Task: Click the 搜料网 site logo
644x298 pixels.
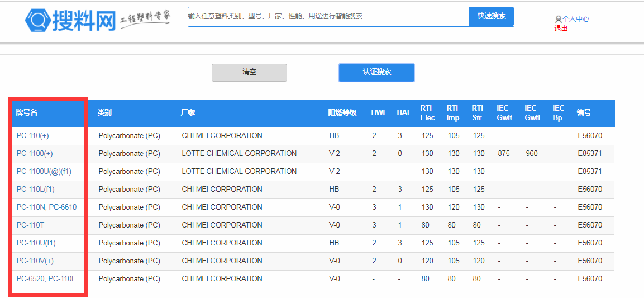Action: coord(70,21)
